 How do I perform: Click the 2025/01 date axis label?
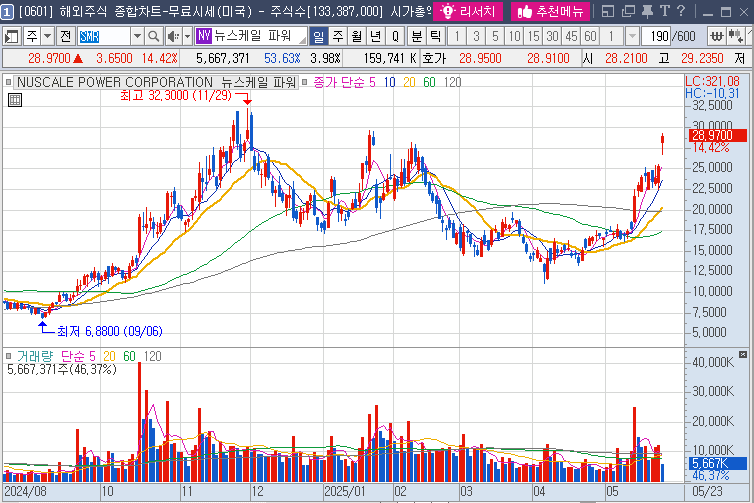(x=345, y=491)
